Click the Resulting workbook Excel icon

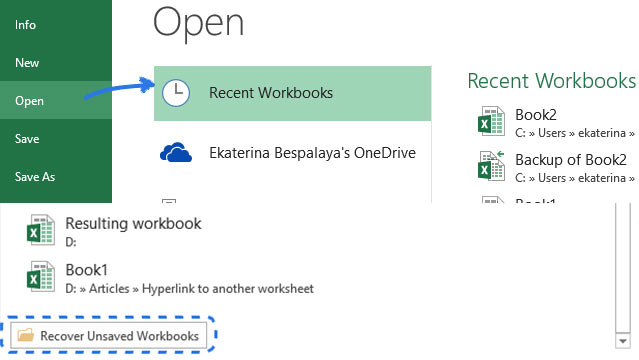41,230
